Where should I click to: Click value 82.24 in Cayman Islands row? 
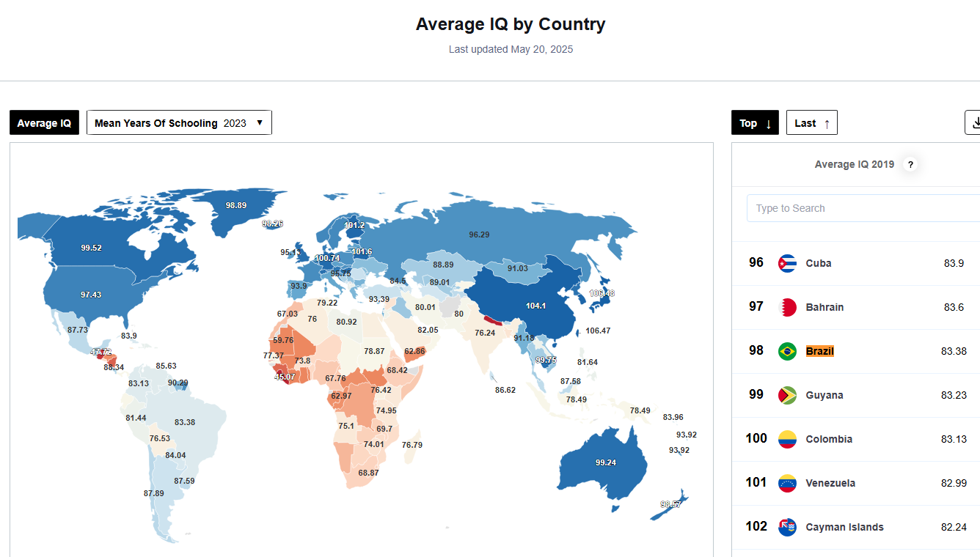(x=954, y=527)
